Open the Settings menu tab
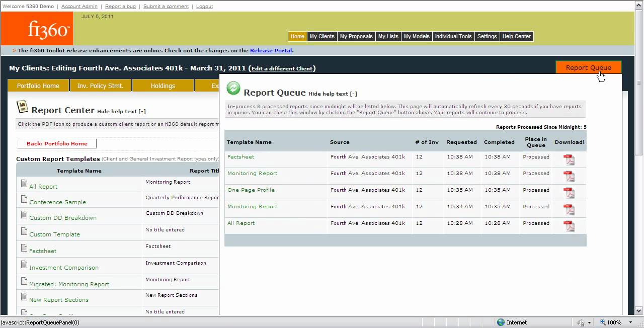644x328 pixels. (x=487, y=36)
